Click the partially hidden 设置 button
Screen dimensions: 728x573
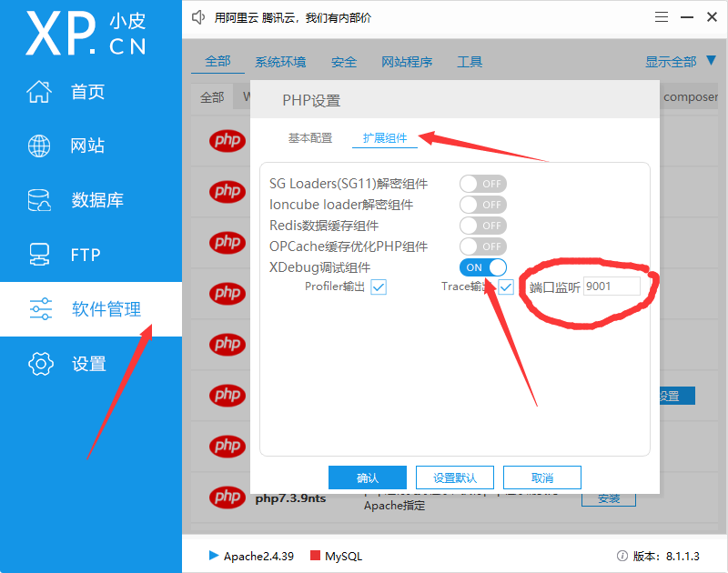tap(677, 396)
